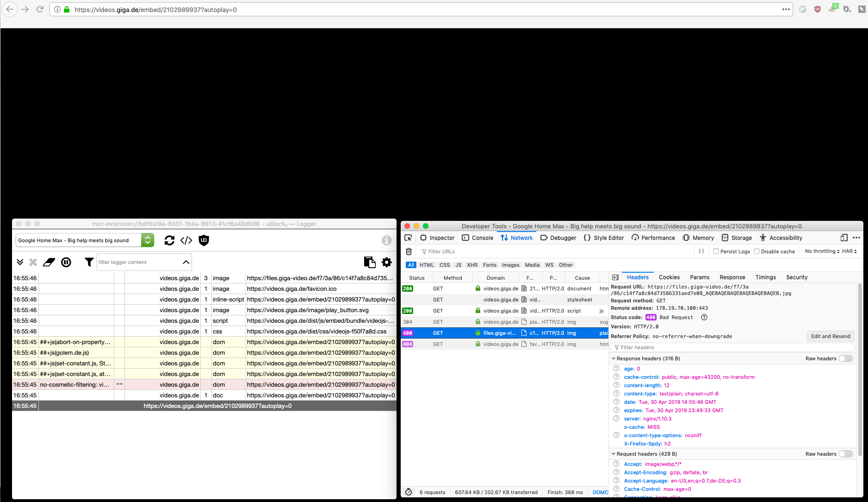Open uBlock dashboard shield icon in logger
Screen dimensions: 868x502
204,240
